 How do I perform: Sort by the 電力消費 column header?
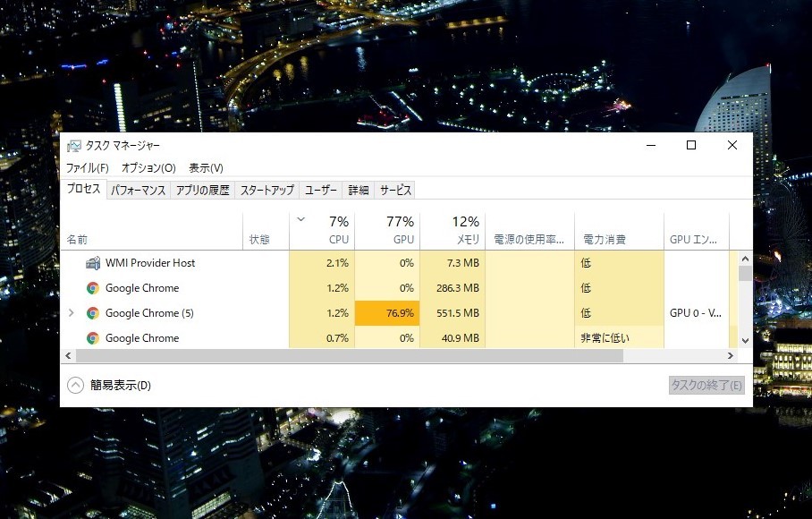click(620, 231)
